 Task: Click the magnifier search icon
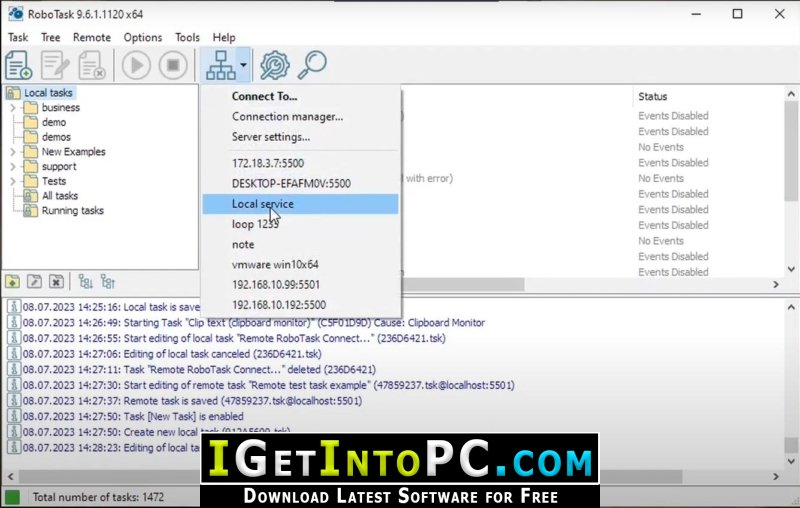(x=312, y=65)
